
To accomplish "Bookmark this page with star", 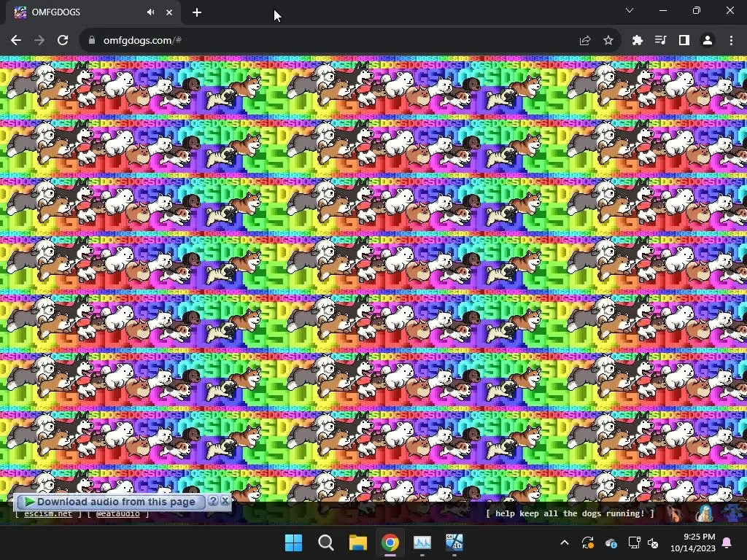I will [x=608, y=41].
